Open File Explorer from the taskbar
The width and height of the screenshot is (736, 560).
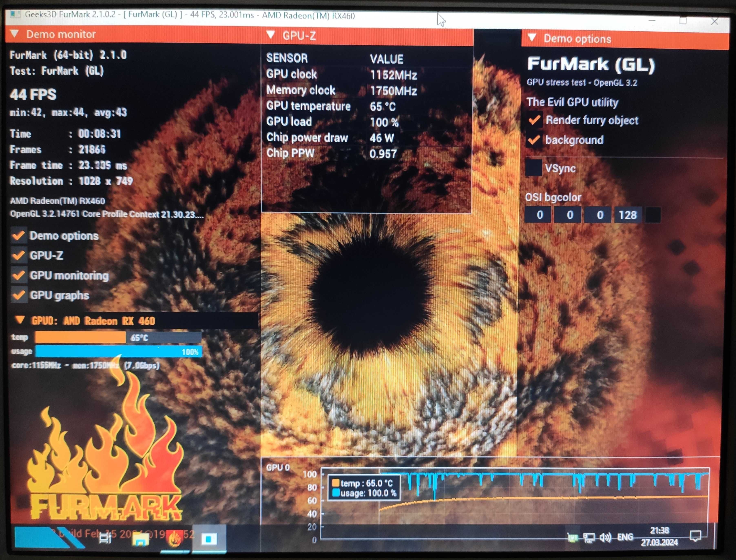pyautogui.click(x=140, y=539)
